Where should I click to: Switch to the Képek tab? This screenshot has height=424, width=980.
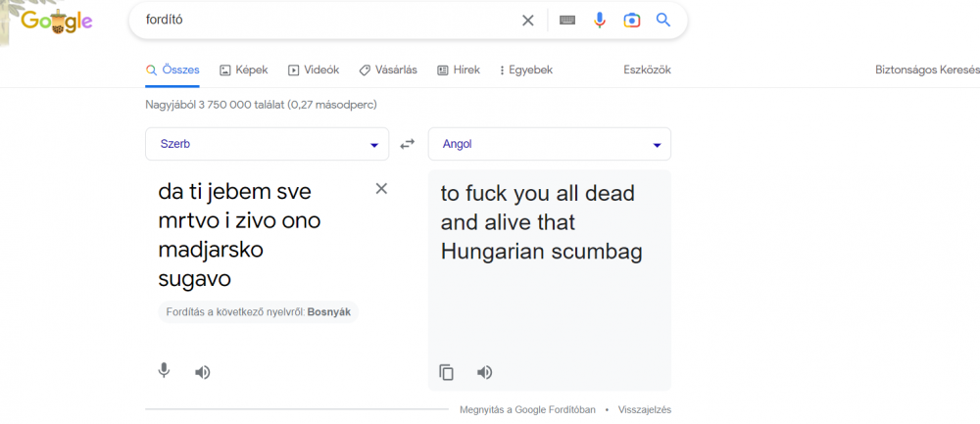(244, 70)
